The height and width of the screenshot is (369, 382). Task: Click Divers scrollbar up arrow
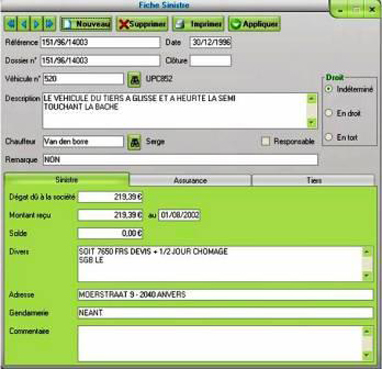click(x=367, y=252)
